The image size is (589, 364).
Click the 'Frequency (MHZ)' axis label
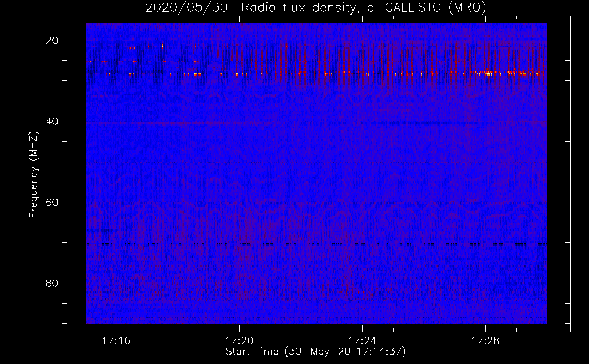[x=33, y=175]
